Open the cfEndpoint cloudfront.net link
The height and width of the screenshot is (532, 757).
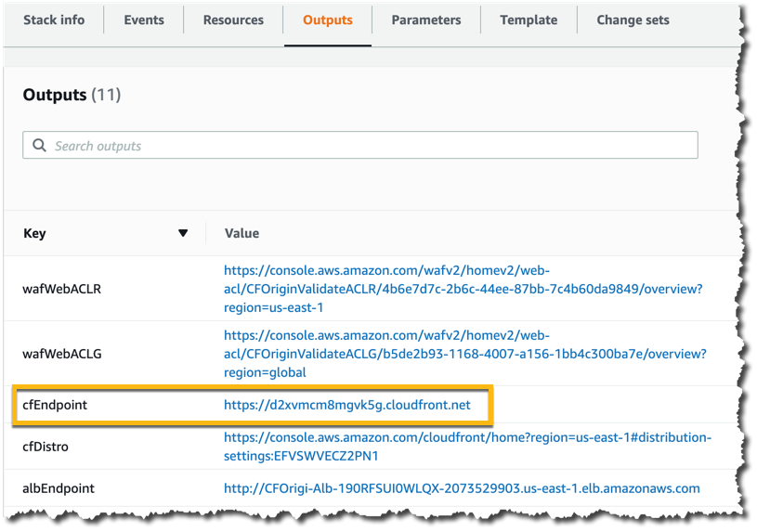point(347,405)
